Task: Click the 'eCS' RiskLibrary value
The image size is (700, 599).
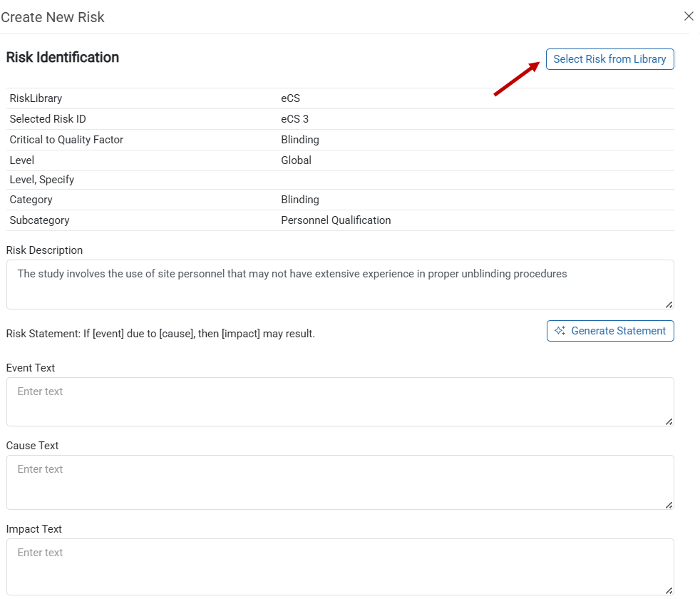Action: (290, 98)
